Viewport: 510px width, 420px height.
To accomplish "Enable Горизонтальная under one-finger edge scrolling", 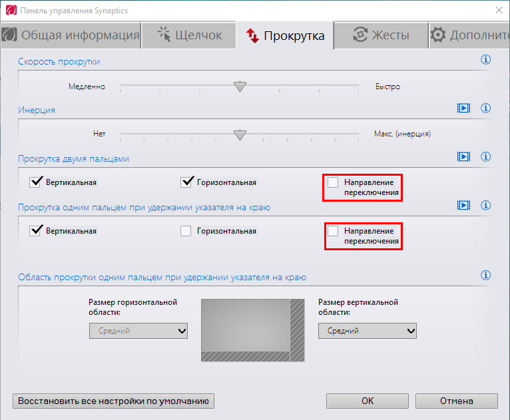I will coord(186,231).
